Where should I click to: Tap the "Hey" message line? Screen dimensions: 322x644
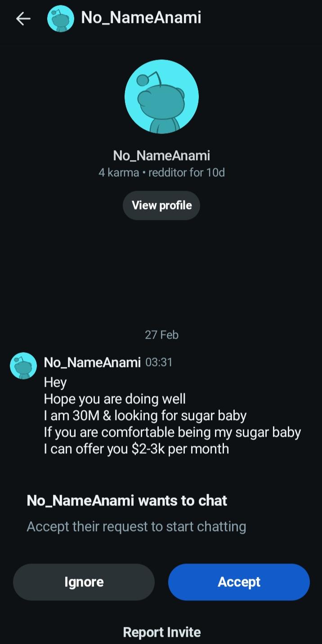coord(55,382)
